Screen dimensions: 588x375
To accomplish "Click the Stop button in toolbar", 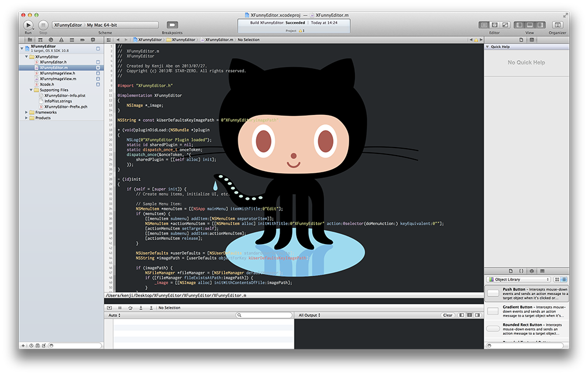I will 43,25.
